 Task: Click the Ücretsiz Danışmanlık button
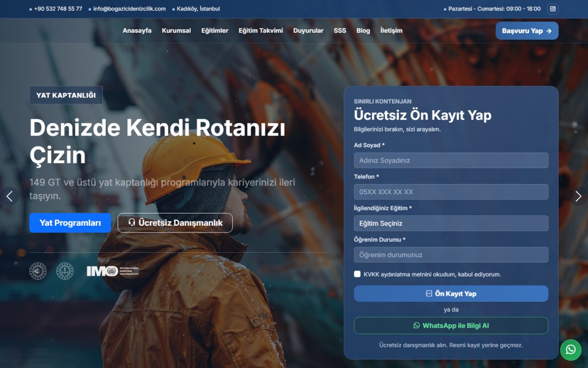tap(175, 223)
